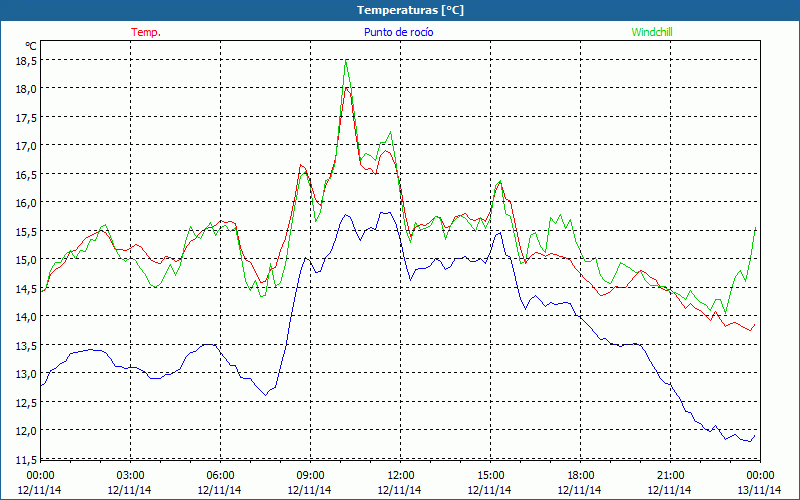Viewport: 800px width, 500px height.
Task: Click the 12,0 y-axis value
Action: (x=28, y=431)
